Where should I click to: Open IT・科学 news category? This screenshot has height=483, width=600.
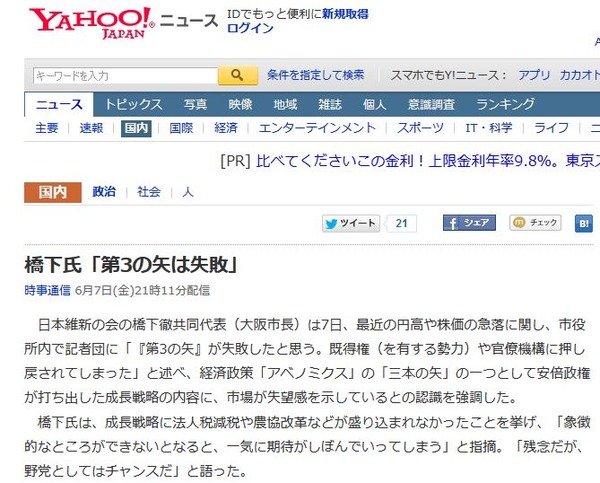coord(489,128)
